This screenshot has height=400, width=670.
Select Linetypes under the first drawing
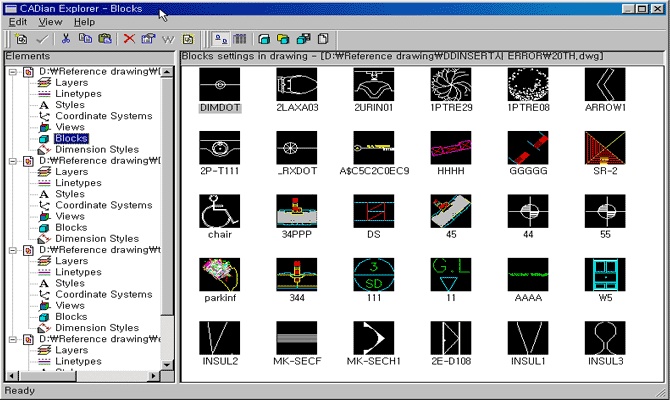78,94
